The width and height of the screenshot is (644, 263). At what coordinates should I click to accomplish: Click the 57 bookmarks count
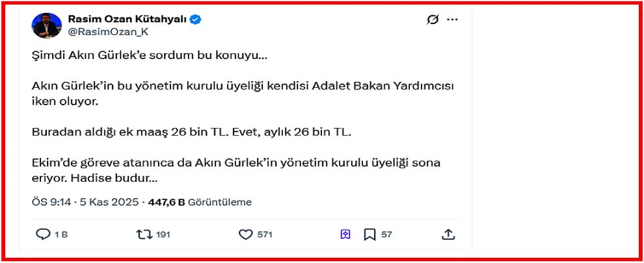point(386,234)
